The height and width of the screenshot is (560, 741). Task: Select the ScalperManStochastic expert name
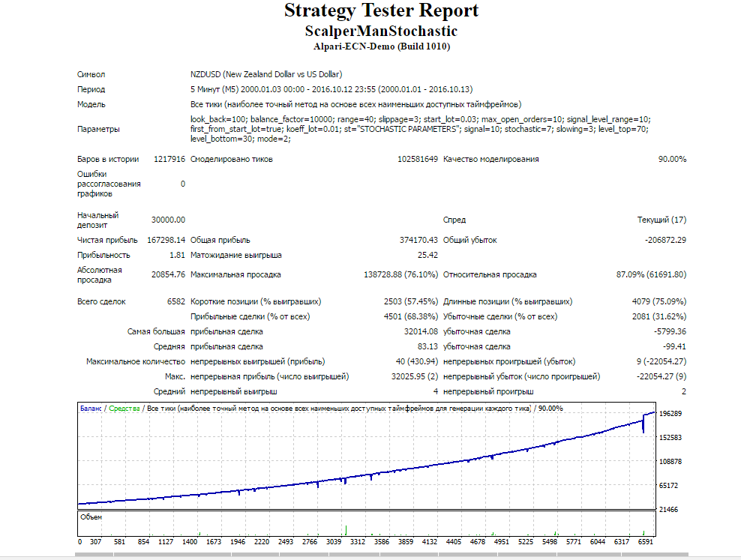coord(381,31)
